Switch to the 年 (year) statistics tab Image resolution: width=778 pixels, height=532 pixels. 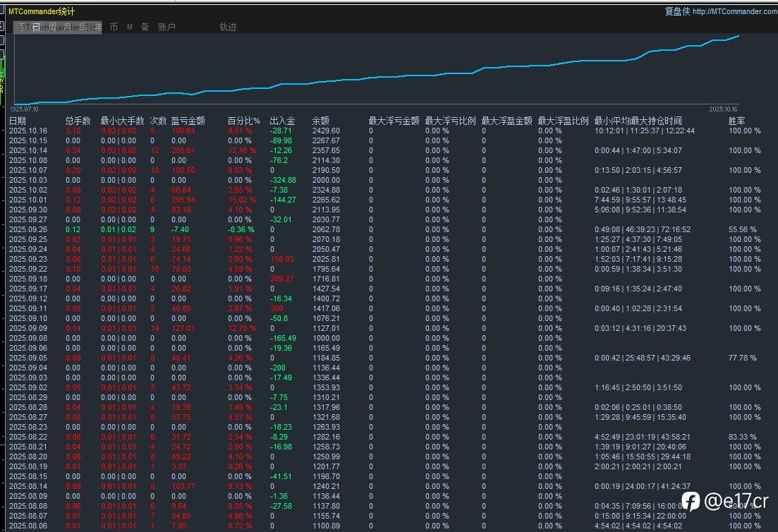(97, 27)
